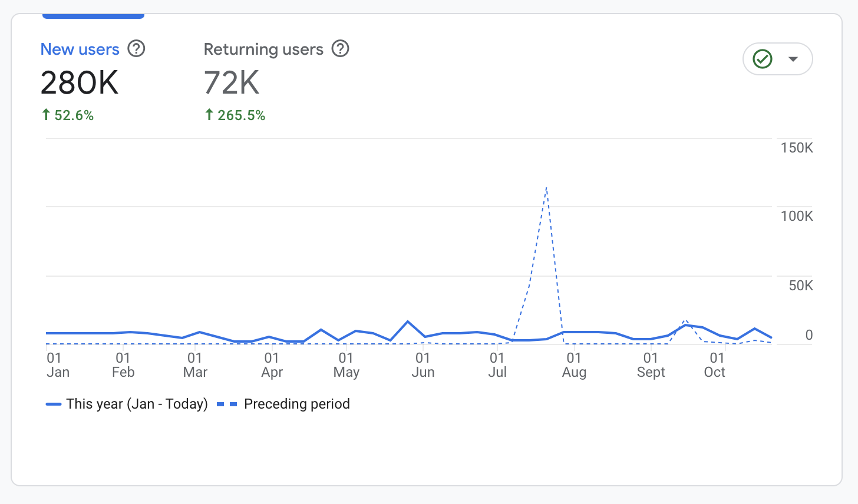Click the 01 Mar axis label
858x504 pixels.
point(195,365)
